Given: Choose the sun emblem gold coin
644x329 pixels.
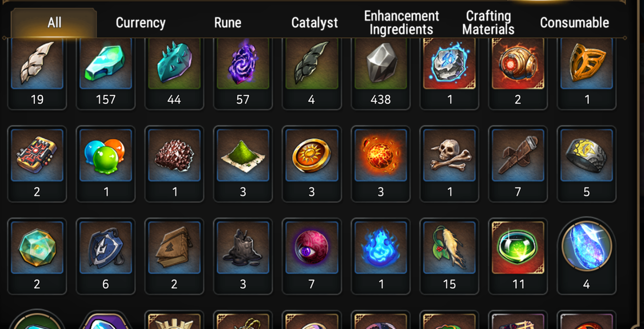Looking at the screenshot, I should pos(311,164).
